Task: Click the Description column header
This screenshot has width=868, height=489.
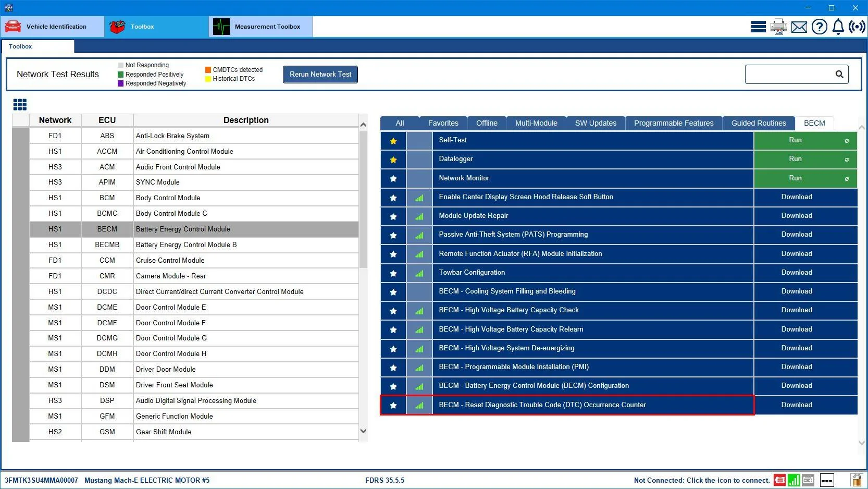Action: 246,120
